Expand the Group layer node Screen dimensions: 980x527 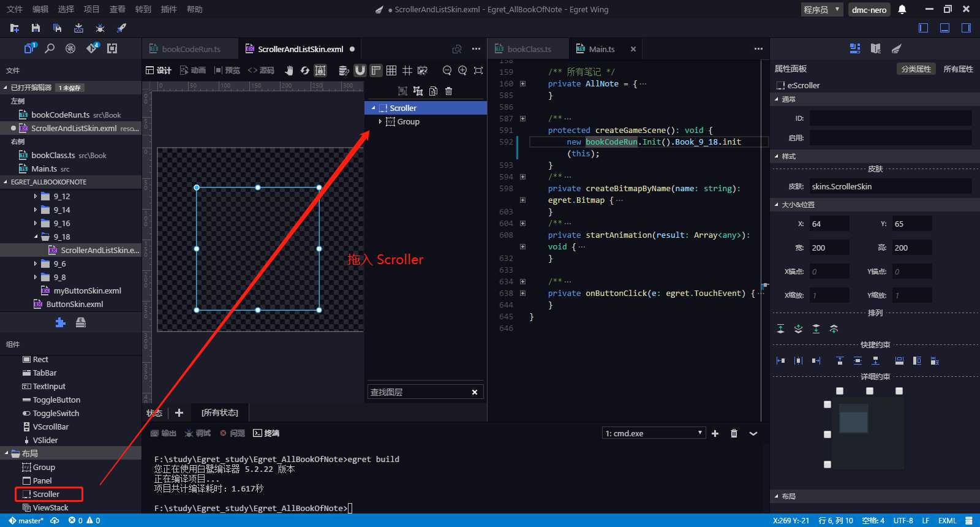[380, 121]
